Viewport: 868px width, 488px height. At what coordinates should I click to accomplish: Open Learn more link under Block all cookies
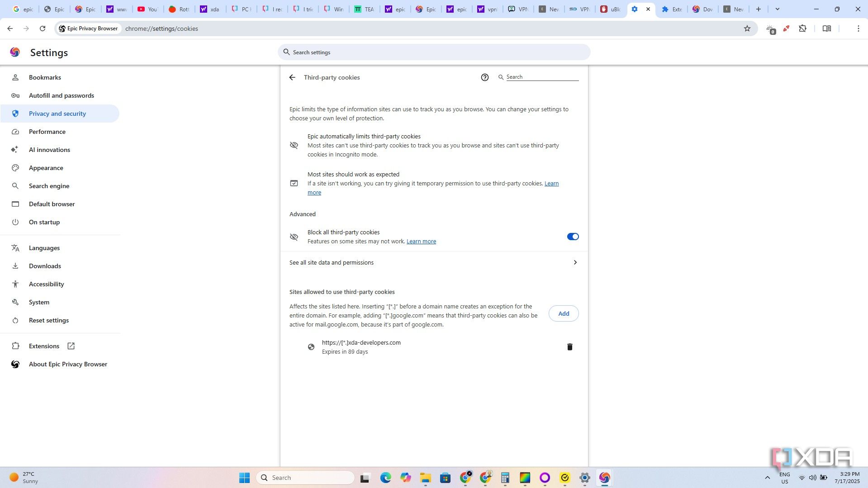421,242
